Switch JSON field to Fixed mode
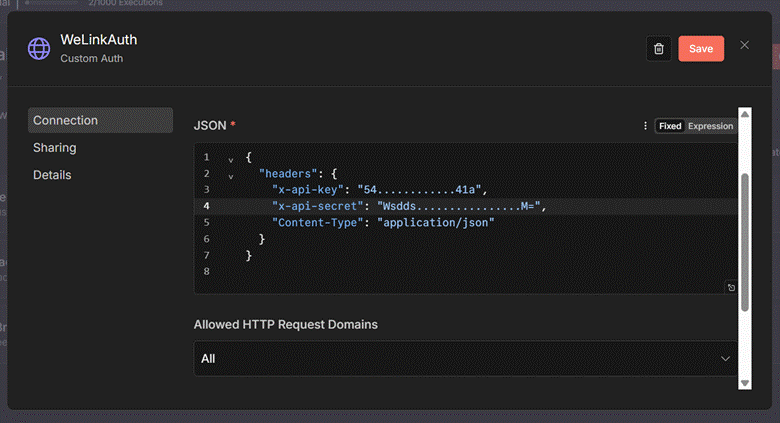780x423 pixels. 670,126
